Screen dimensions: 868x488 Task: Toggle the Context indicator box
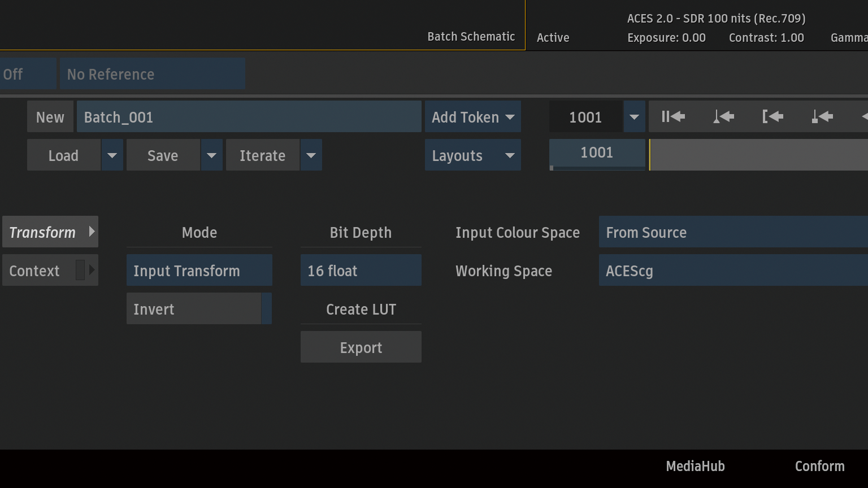click(80, 271)
